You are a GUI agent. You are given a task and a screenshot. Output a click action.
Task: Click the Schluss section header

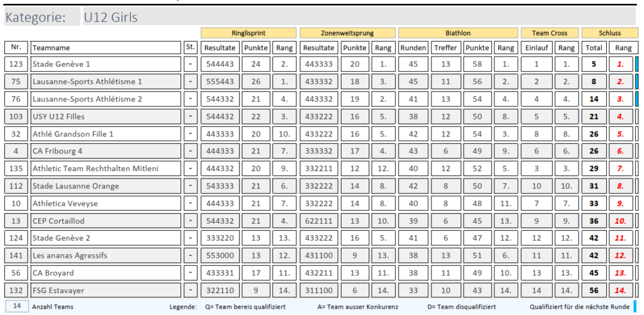(x=609, y=33)
